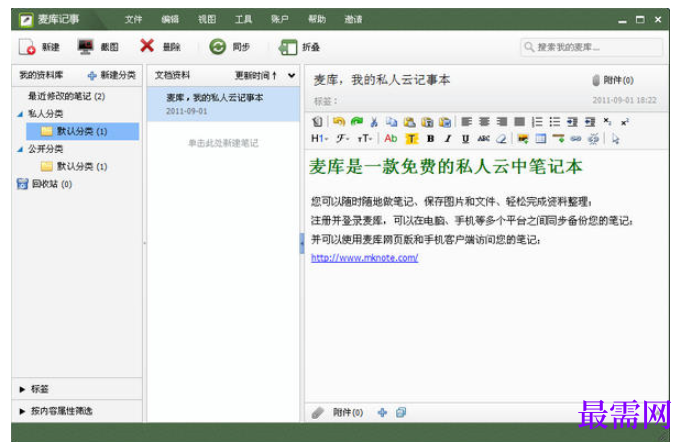The width and height of the screenshot is (690, 446).
Task: Click 新建分类 to add a category
Action: click(112, 75)
